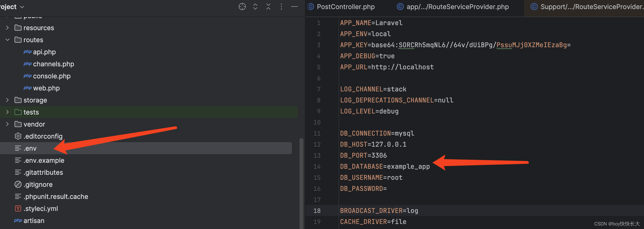Switch to the Support/.../RouteServiceProvider tab
The width and height of the screenshot is (644, 229).
coord(592,7)
